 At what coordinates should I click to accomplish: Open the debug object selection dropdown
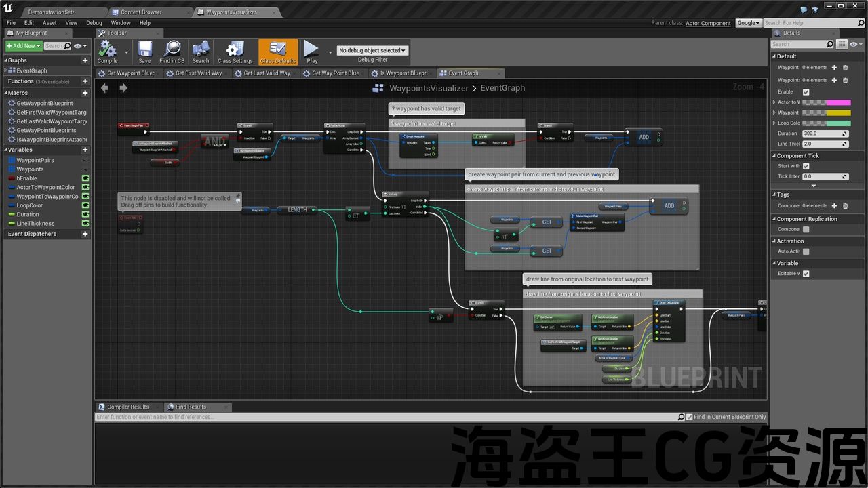click(x=372, y=50)
